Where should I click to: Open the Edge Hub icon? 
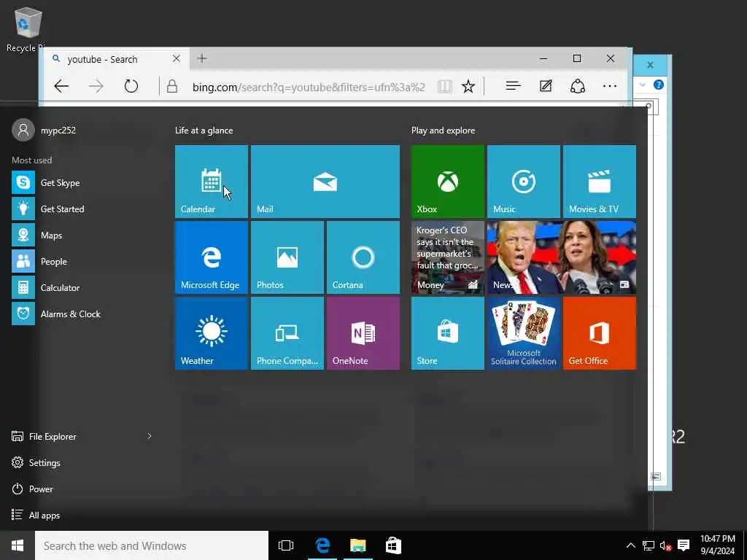[x=513, y=86]
